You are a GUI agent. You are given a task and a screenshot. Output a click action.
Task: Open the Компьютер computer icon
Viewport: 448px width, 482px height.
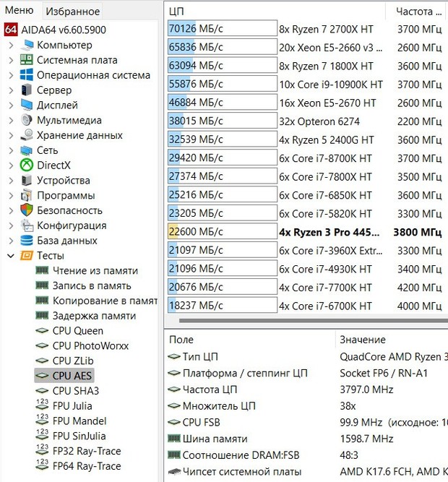coord(27,45)
